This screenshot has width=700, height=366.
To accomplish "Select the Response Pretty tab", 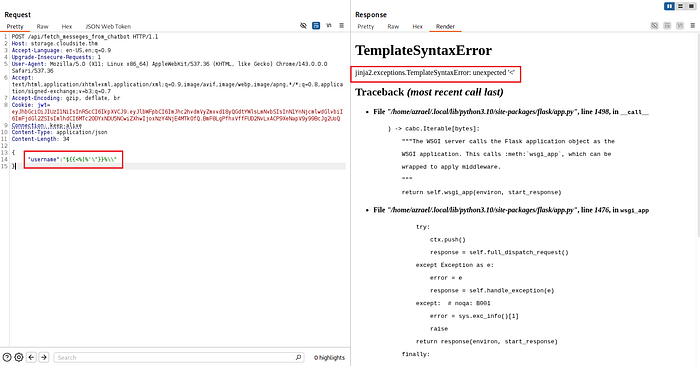I will pyautogui.click(x=366, y=26).
